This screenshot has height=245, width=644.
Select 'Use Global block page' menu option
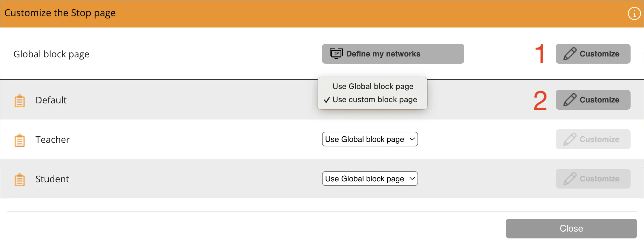click(x=373, y=86)
